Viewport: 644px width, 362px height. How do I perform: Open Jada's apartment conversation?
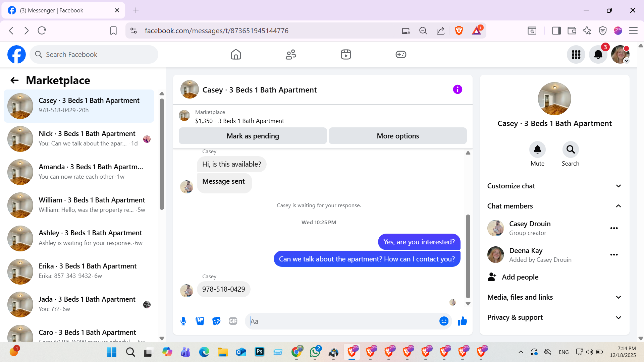[x=79, y=304]
